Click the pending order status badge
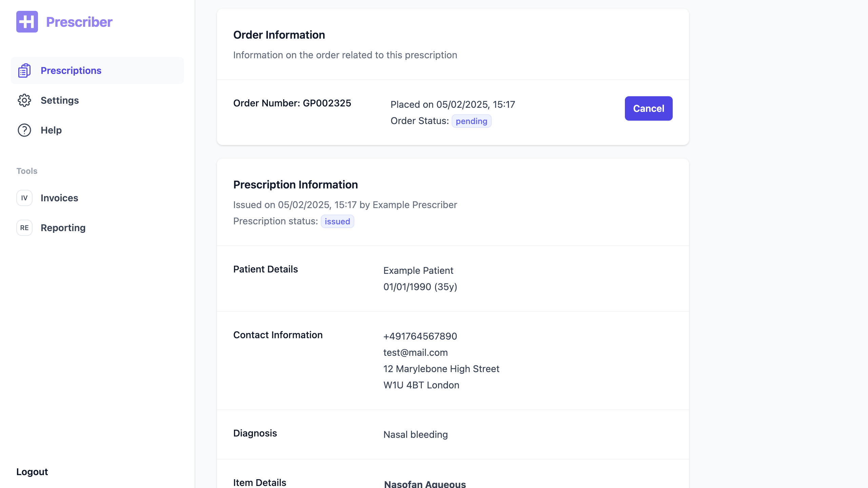 (471, 121)
